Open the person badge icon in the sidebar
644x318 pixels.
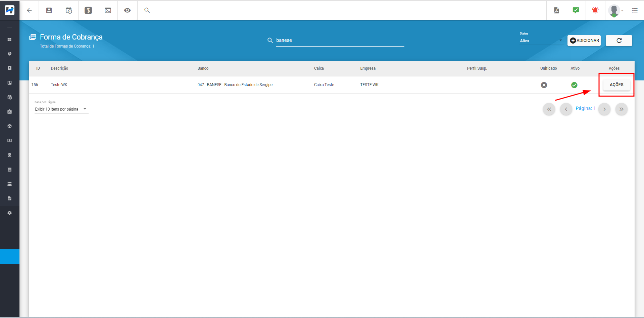click(x=10, y=68)
